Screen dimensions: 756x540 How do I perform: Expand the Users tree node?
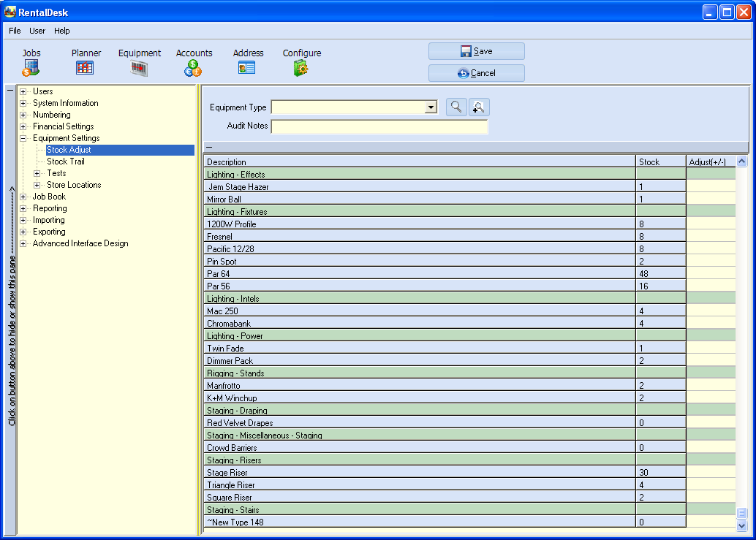[23, 91]
